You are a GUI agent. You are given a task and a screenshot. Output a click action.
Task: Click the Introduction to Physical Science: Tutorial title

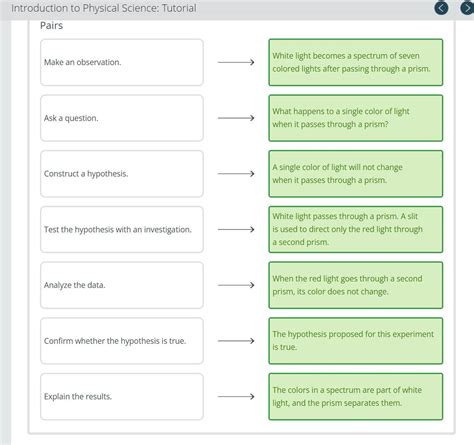click(x=104, y=8)
